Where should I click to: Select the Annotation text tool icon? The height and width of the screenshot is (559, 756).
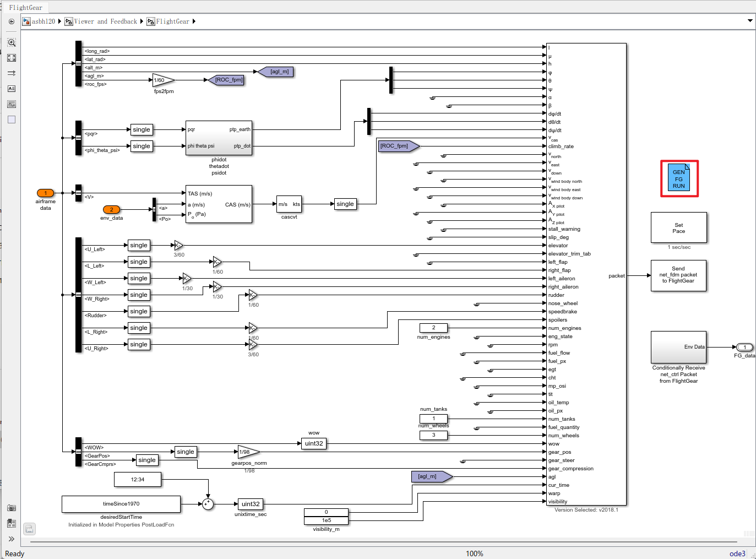[12, 89]
